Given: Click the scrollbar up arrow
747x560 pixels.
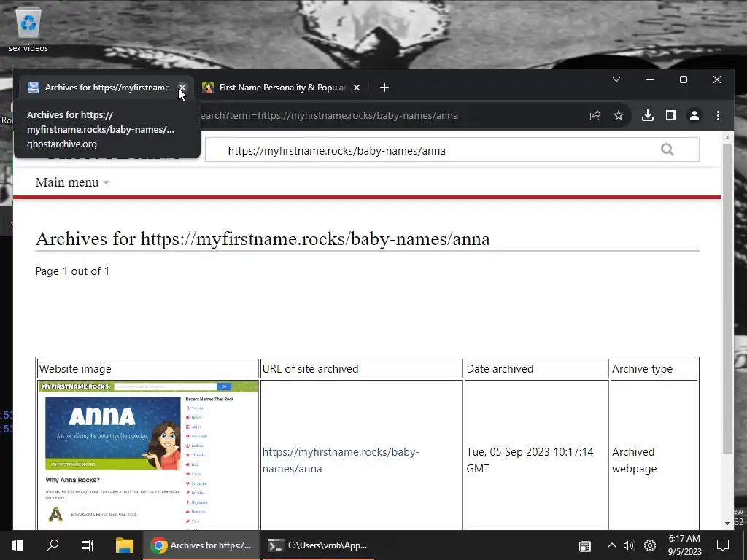Looking at the screenshot, I should tap(727, 138).
